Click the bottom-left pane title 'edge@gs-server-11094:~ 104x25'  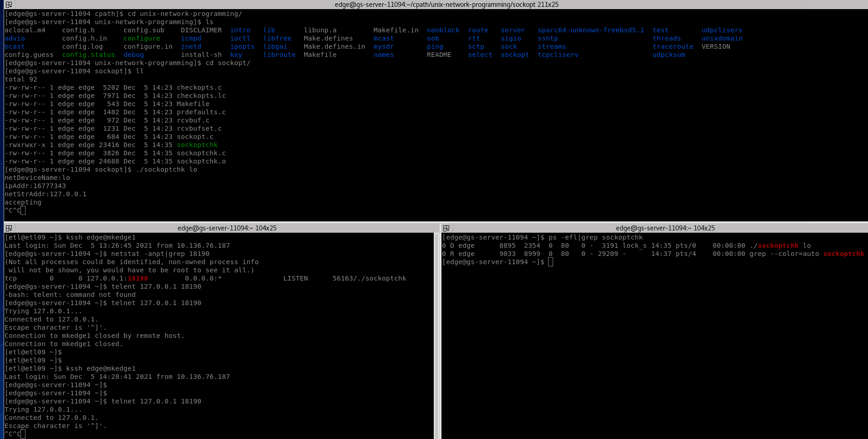point(227,228)
